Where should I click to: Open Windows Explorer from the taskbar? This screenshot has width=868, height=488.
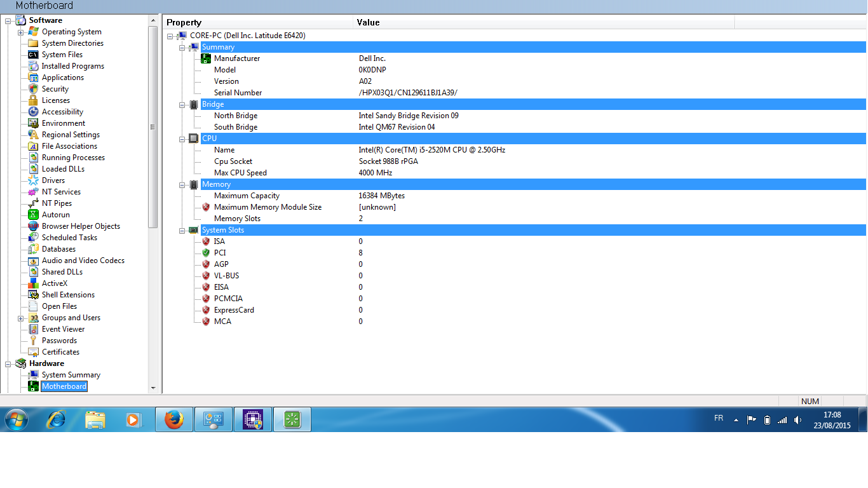(x=95, y=419)
